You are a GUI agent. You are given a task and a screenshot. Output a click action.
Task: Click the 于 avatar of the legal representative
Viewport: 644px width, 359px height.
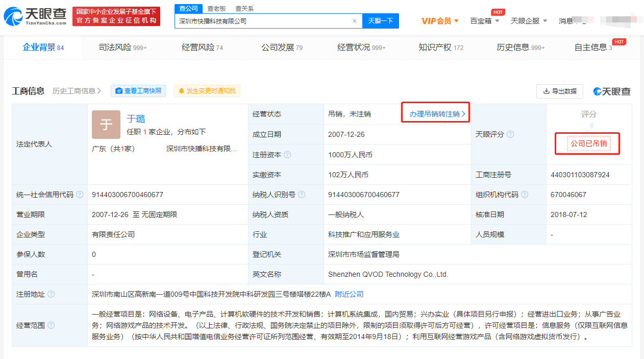point(106,125)
